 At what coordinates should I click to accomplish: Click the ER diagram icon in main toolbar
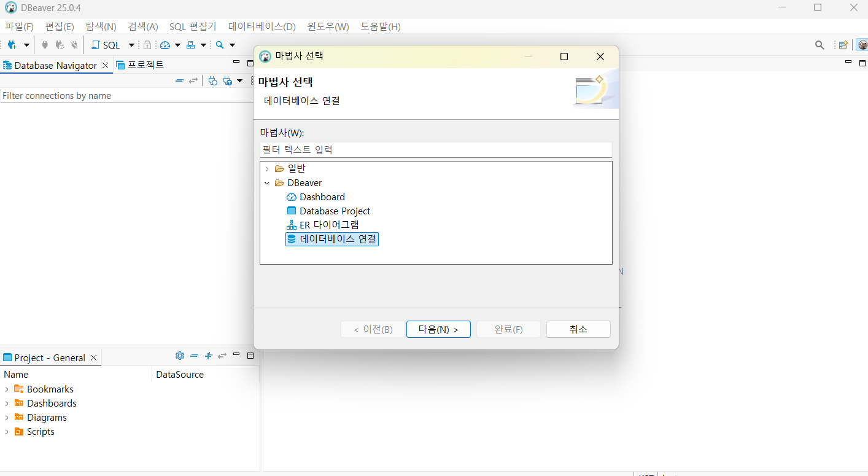coord(191,45)
